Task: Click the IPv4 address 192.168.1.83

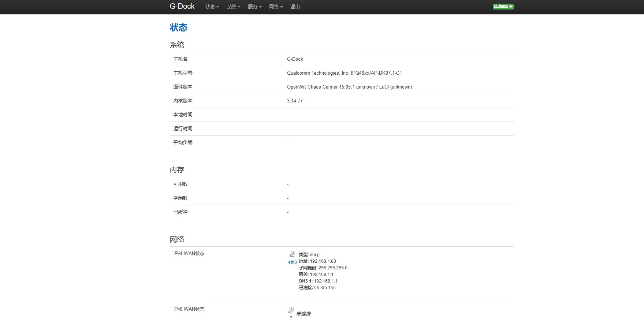Action: (323, 261)
